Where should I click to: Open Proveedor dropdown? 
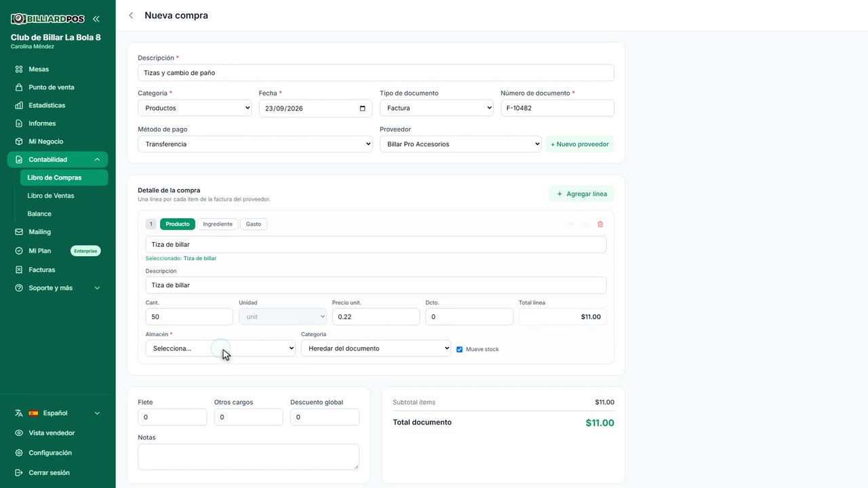pyautogui.click(x=460, y=144)
